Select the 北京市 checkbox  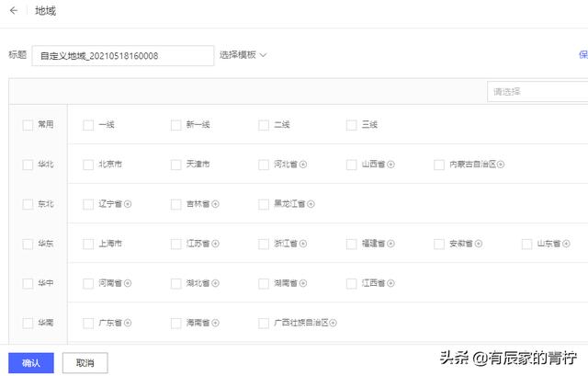point(88,165)
